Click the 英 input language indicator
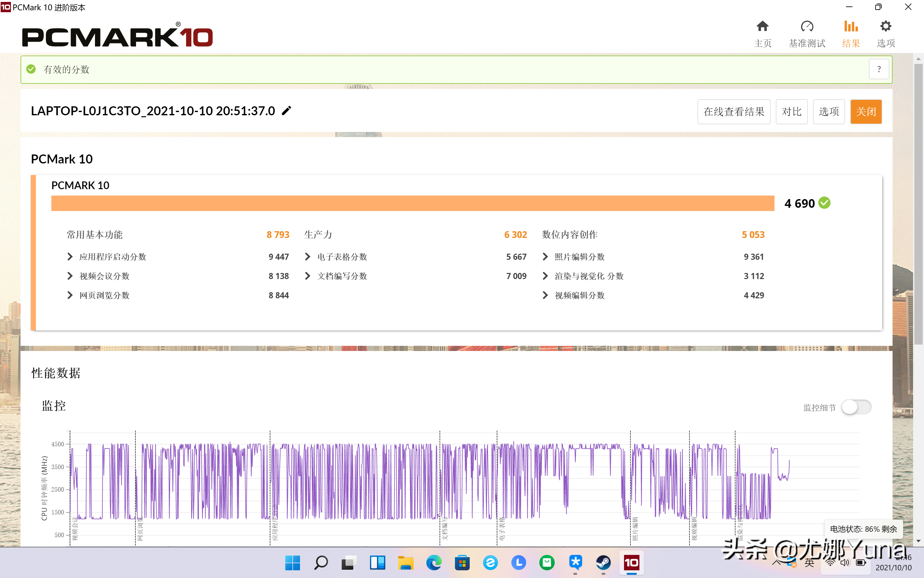 809,562
